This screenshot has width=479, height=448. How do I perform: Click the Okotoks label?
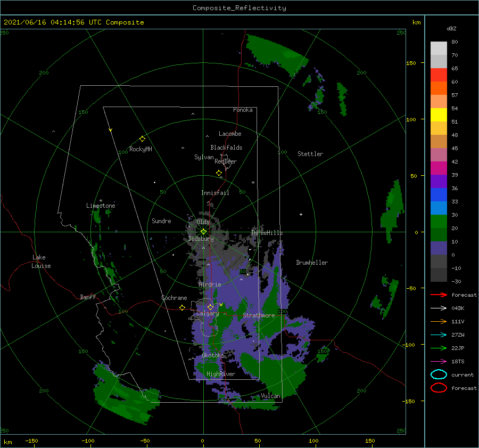[x=213, y=355]
